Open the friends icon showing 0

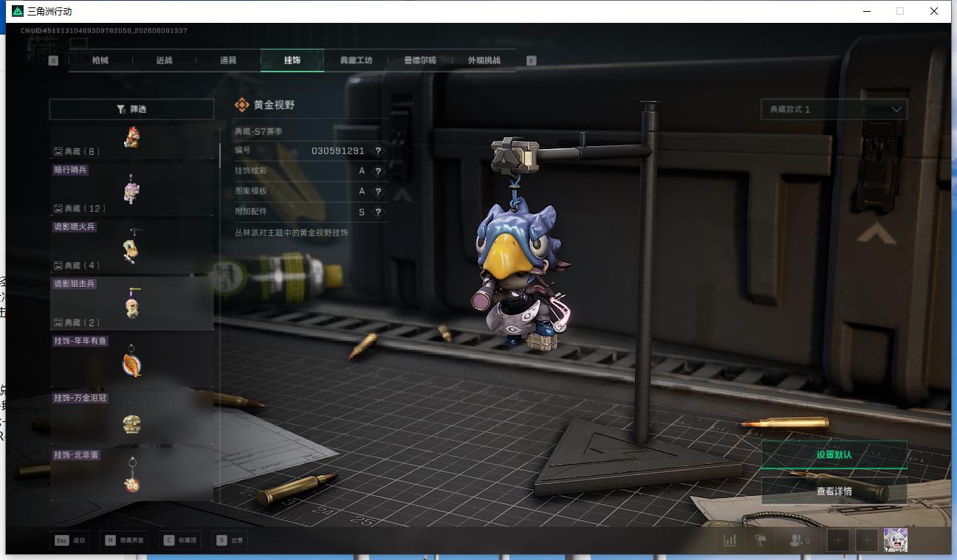tap(799, 540)
